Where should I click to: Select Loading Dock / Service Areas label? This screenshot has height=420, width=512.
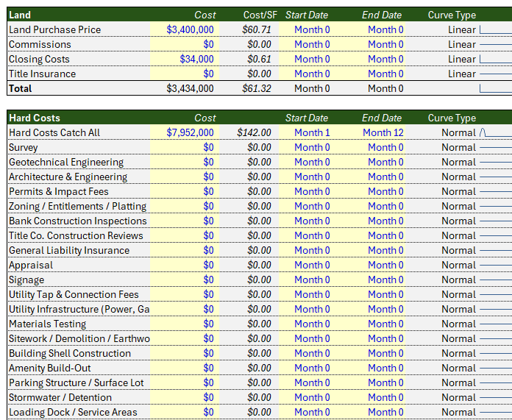pos(73,412)
